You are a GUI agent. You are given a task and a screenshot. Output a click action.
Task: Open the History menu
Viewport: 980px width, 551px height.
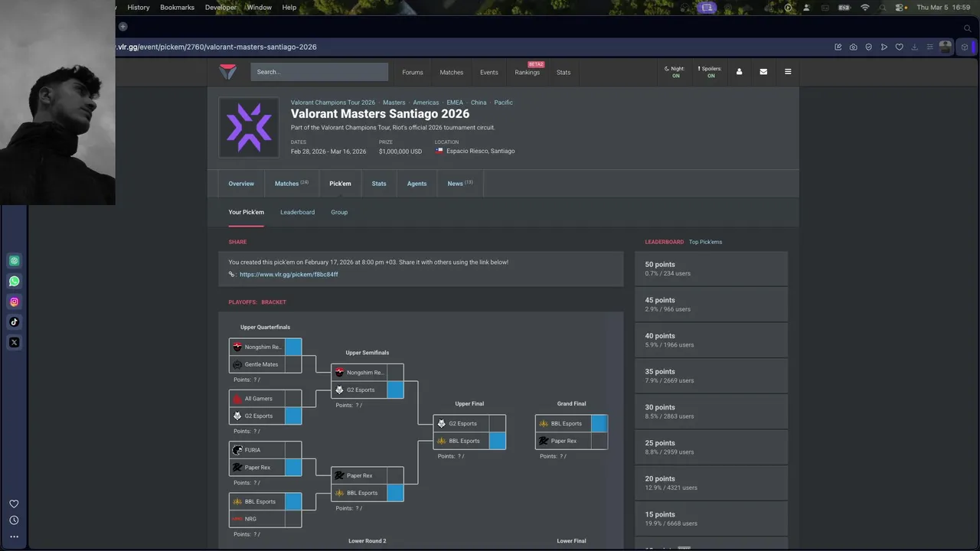click(139, 8)
